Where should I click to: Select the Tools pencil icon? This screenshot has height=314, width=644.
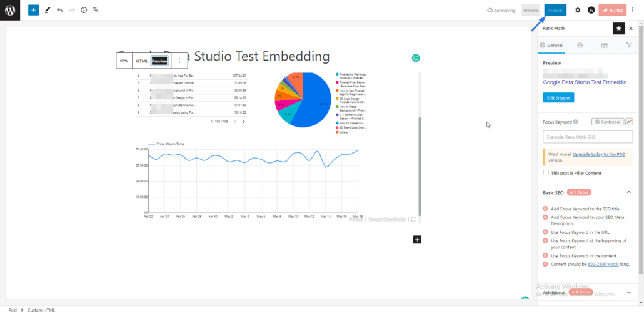tap(48, 10)
